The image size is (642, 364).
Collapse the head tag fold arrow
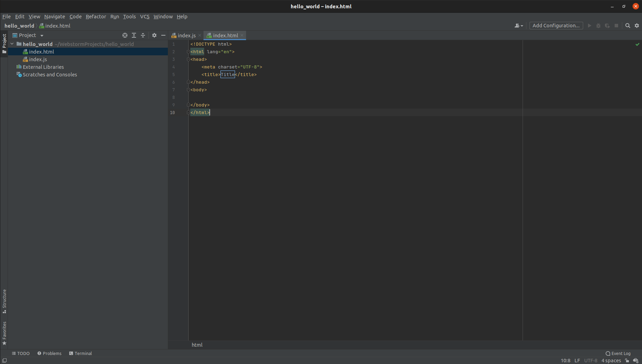(x=188, y=59)
